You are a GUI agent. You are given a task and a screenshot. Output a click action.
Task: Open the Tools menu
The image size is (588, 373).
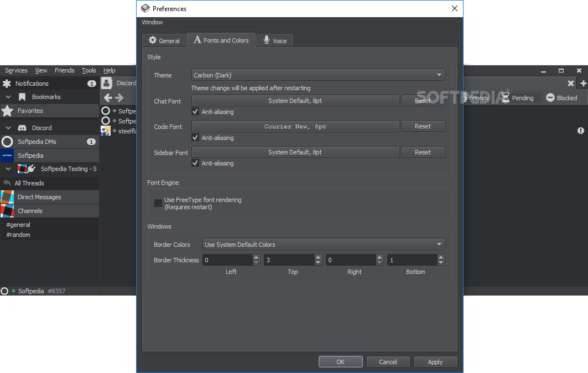point(89,70)
